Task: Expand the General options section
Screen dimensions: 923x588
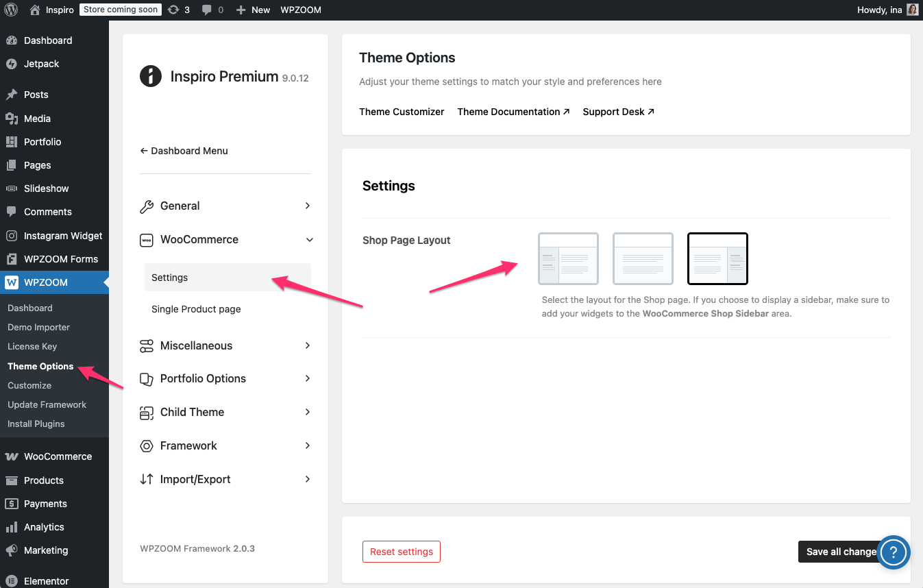Action: click(225, 206)
